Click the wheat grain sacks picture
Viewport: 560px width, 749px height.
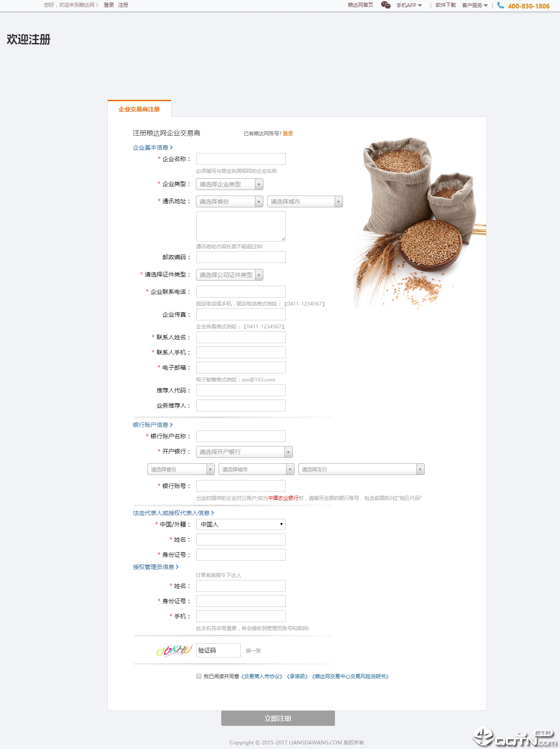(x=419, y=221)
